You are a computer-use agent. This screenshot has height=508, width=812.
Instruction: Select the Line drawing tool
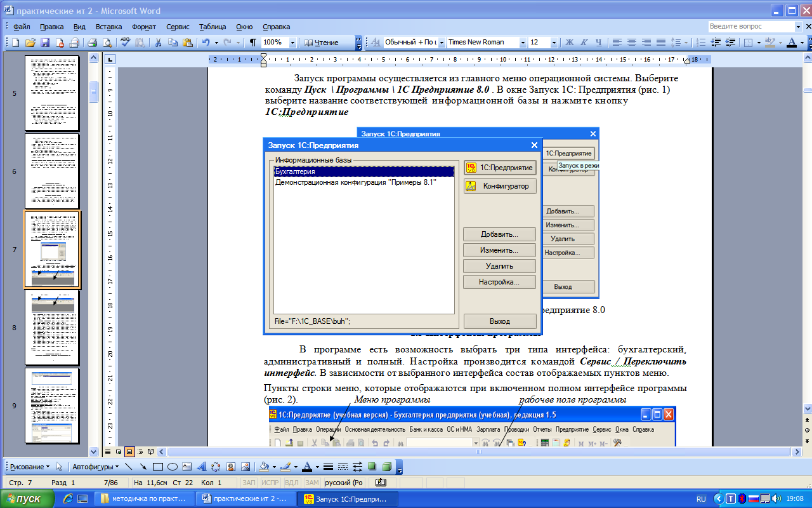coord(129,467)
